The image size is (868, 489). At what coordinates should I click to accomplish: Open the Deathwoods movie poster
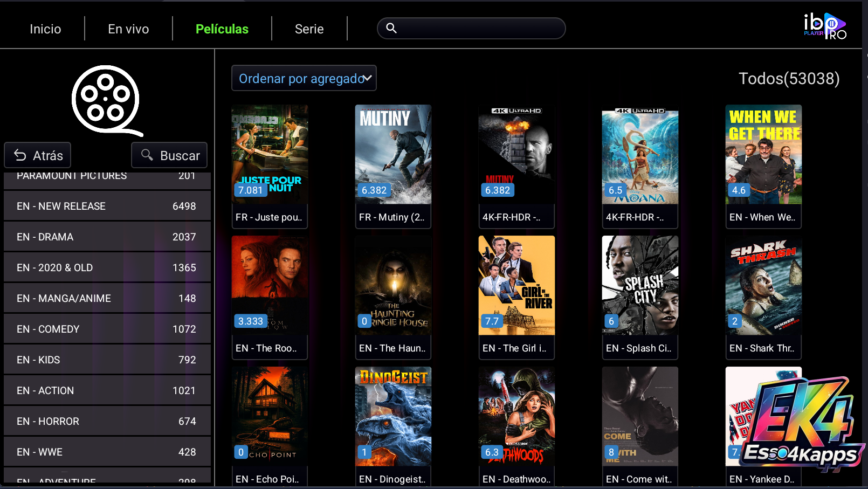tap(516, 416)
